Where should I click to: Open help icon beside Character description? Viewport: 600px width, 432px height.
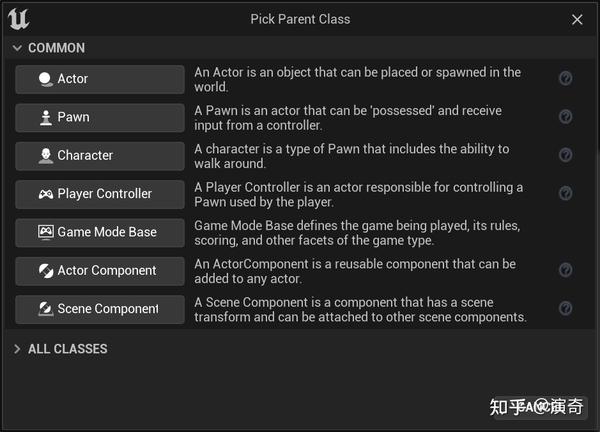pyautogui.click(x=565, y=155)
